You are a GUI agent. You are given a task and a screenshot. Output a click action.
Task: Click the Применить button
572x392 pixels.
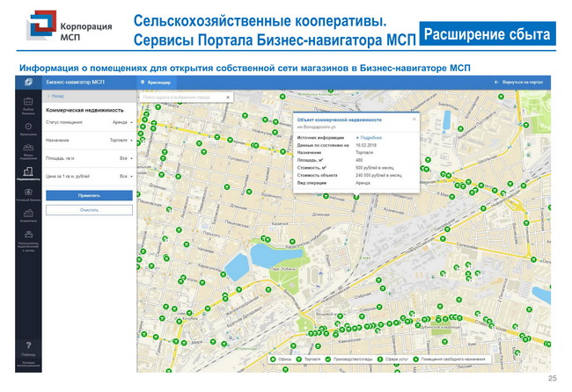click(x=89, y=195)
